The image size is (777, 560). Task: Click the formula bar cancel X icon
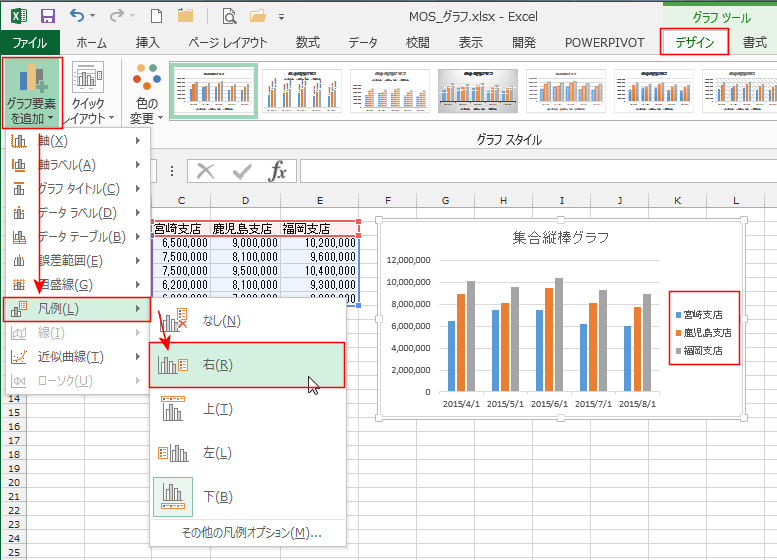(206, 171)
